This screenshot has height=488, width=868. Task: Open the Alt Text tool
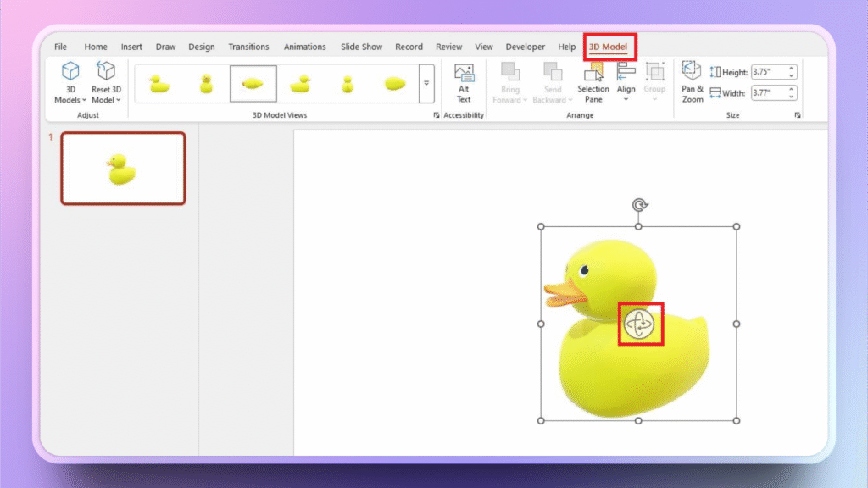coord(464,82)
